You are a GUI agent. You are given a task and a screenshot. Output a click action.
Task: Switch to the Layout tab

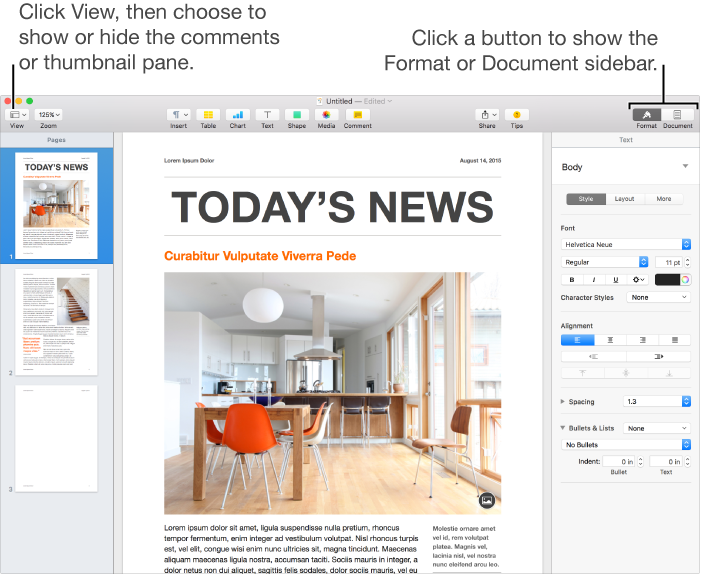tap(625, 199)
